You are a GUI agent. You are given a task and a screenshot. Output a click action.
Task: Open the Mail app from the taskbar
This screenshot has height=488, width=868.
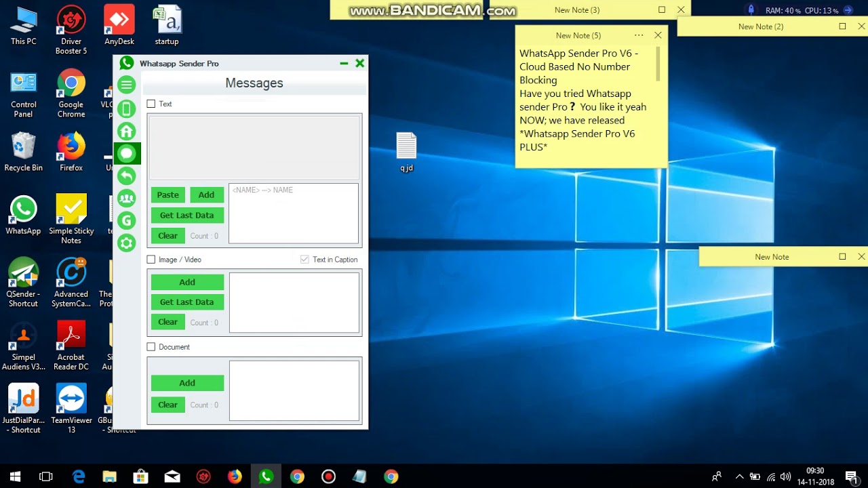coord(172,476)
